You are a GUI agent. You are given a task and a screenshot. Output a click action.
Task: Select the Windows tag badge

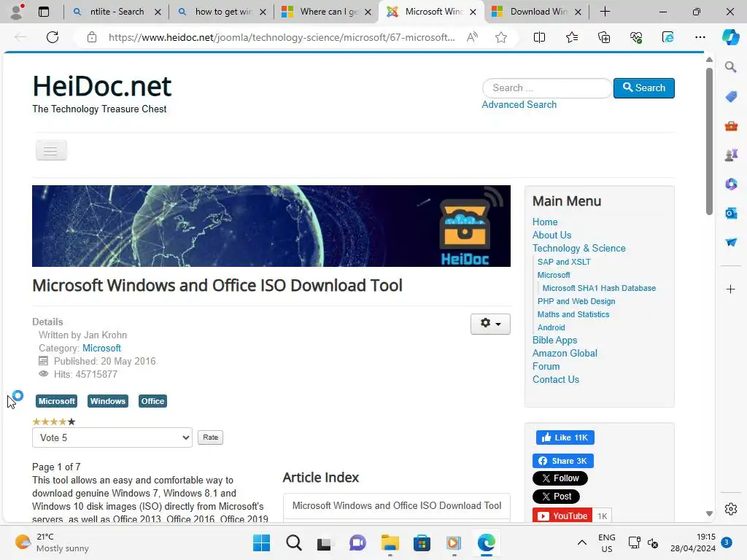tap(108, 401)
